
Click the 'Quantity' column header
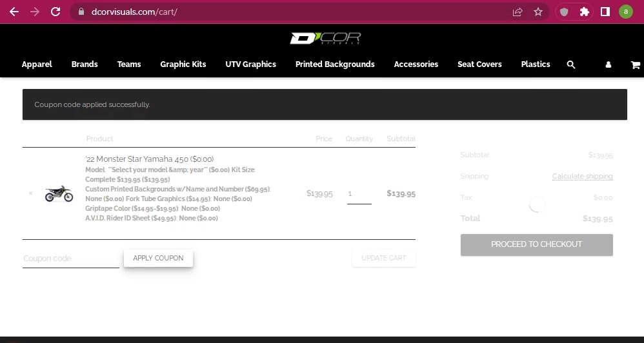click(359, 139)
